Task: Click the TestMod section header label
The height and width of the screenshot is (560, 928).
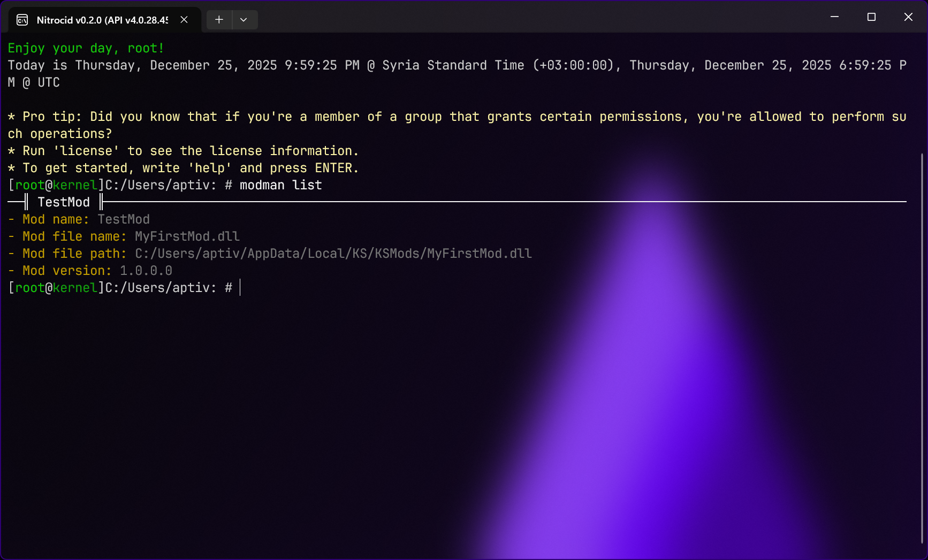Action: [x=64, y=202]
